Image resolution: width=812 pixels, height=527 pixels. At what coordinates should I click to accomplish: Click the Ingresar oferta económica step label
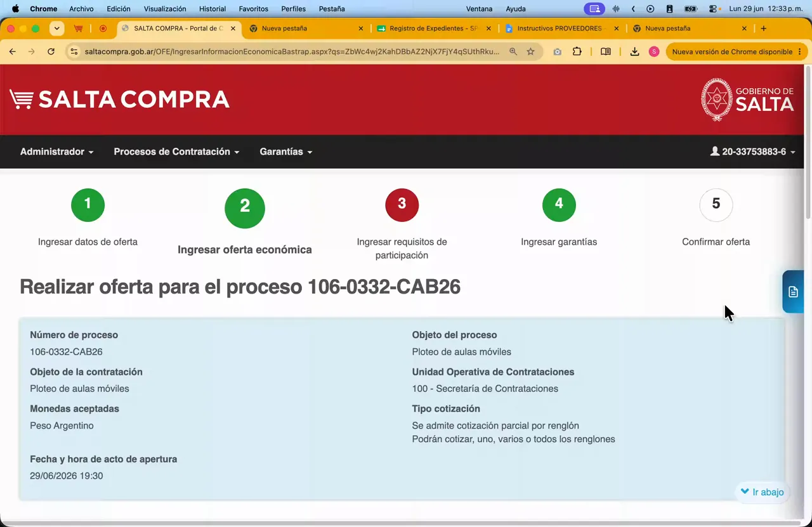(245, 250)
